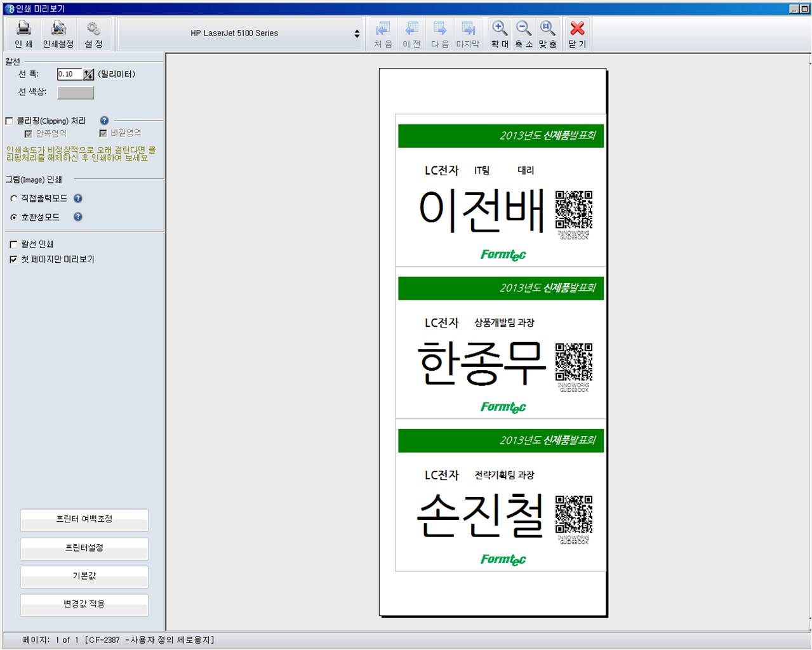Screen dimensions: 812x650
Task: Click the 기본값 button
Action: pos(84,576)
